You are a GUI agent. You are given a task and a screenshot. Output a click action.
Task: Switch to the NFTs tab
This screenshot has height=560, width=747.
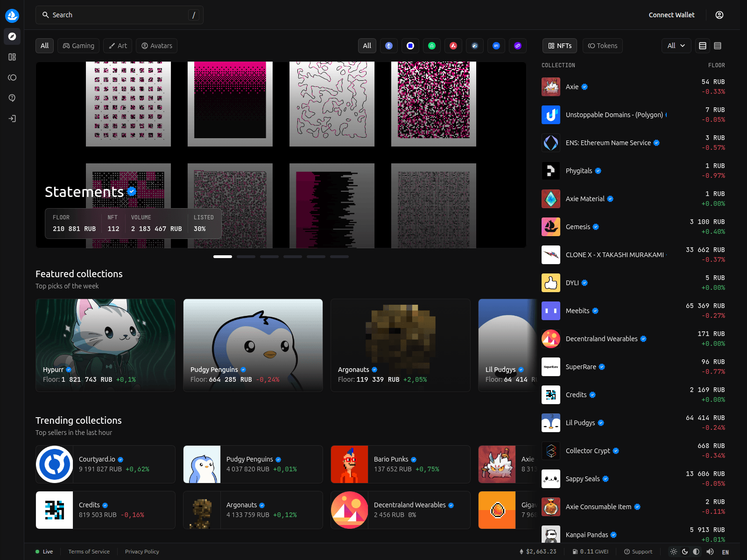click(560, 46)
